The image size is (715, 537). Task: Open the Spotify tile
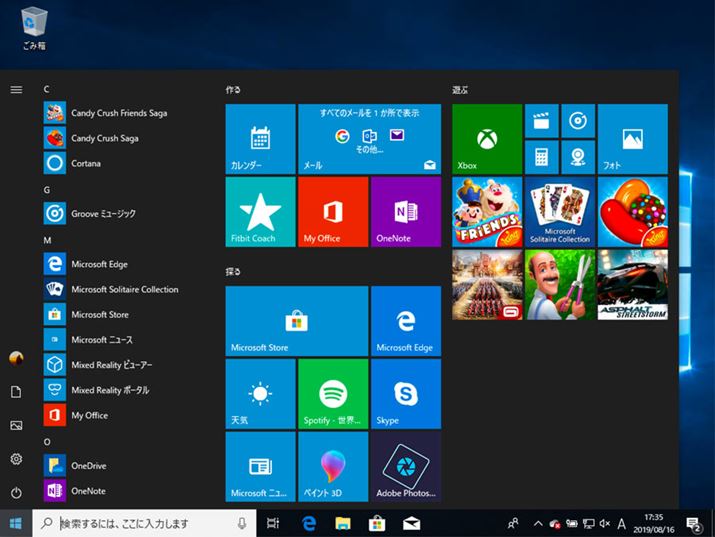tap(332, 393)
